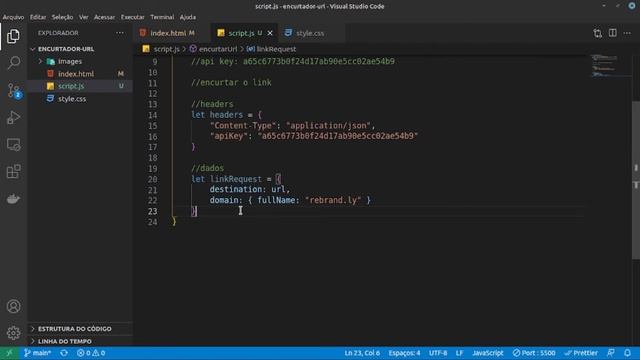Open the Acessar menu
Image resolution: width=640 pixels, height=360 pixels.
pos(104,17)
